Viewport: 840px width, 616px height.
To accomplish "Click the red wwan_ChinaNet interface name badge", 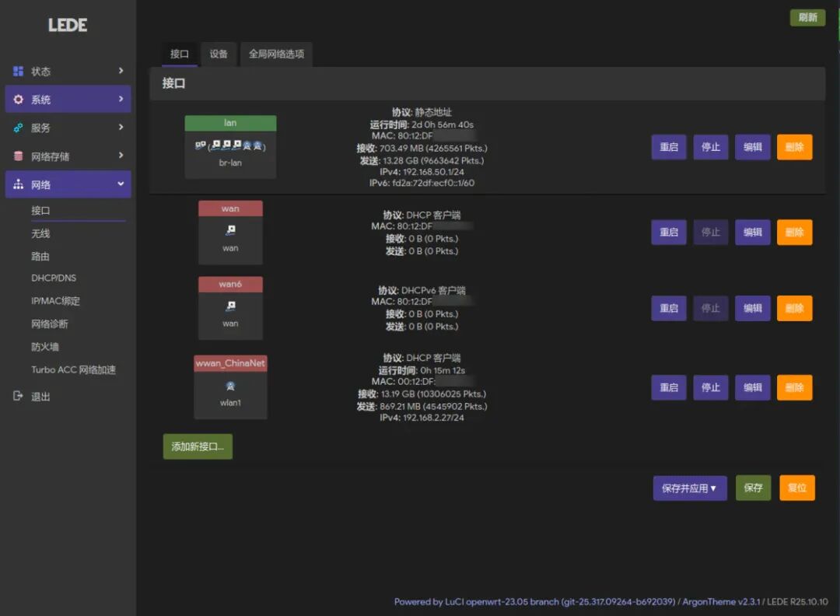I will (230, 364).
